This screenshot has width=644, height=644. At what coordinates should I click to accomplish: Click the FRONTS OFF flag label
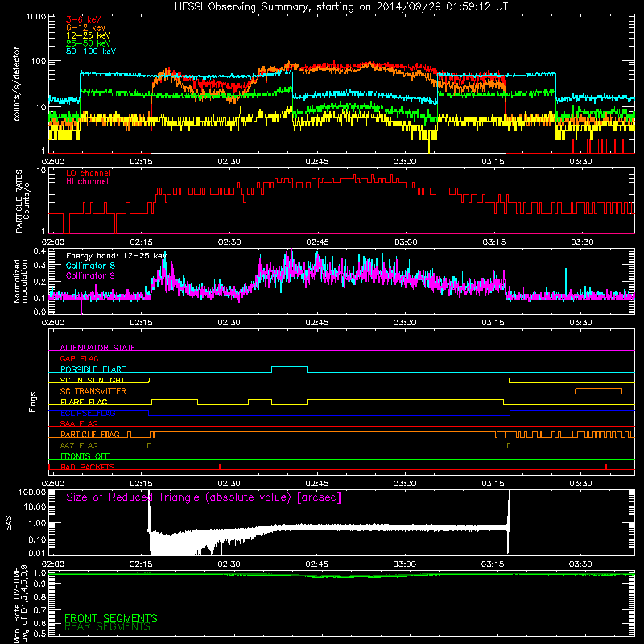[x=85, y=456]
